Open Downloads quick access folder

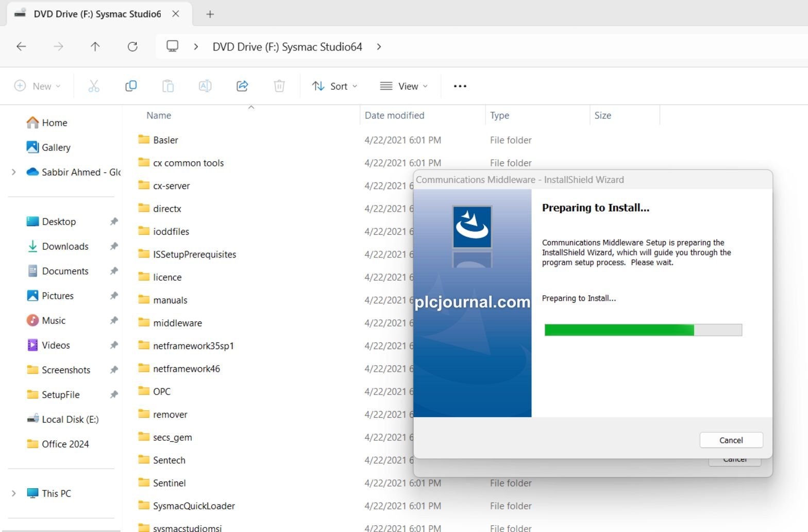58,246
